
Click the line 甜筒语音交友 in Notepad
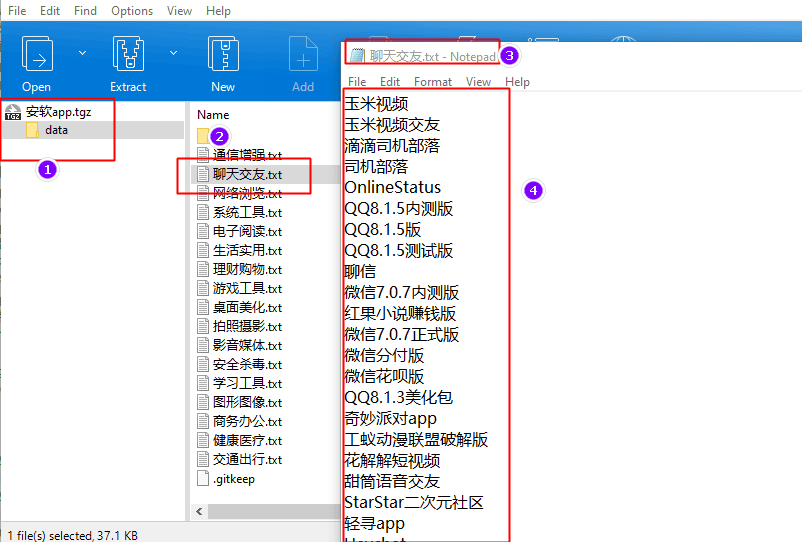392,481
